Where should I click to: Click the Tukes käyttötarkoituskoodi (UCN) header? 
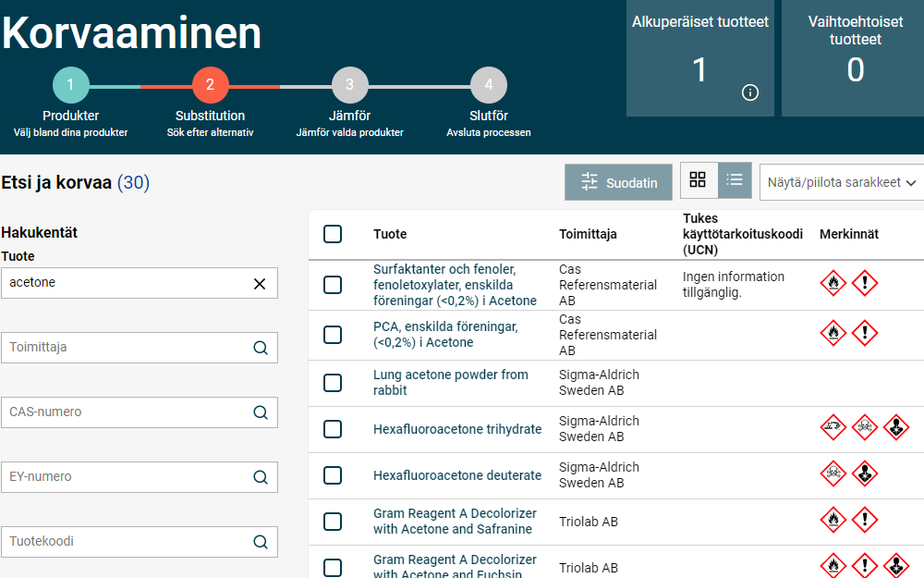[x=743, y=234]
